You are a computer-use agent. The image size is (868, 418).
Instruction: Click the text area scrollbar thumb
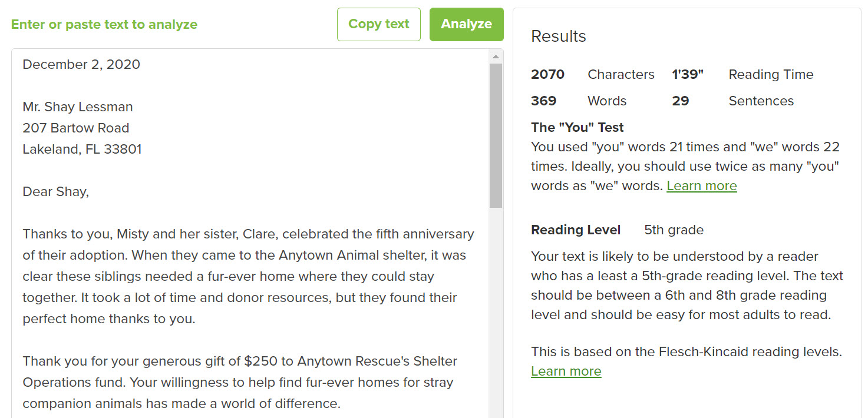pyautogui.click(x=496, y=135)
